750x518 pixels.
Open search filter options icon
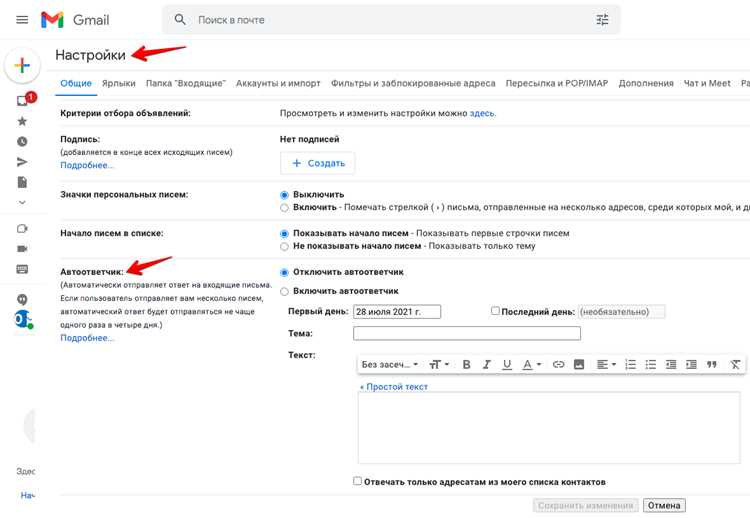pos(602,20)
